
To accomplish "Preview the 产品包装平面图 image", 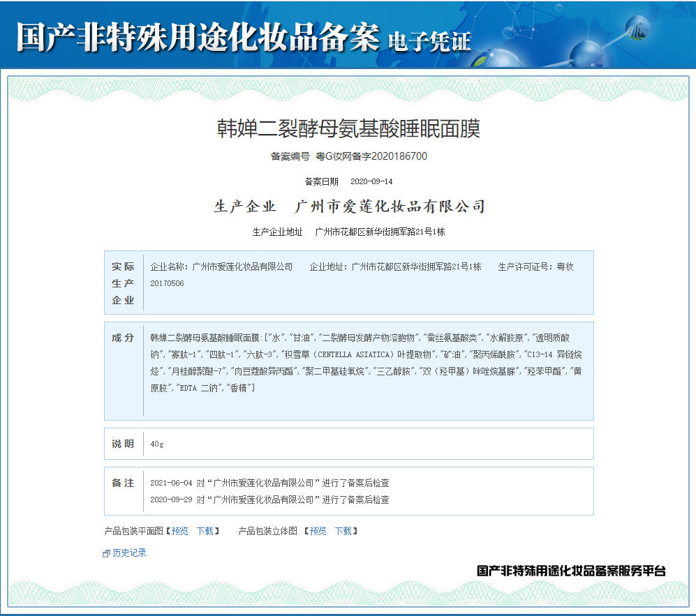I will pos(179,531).
